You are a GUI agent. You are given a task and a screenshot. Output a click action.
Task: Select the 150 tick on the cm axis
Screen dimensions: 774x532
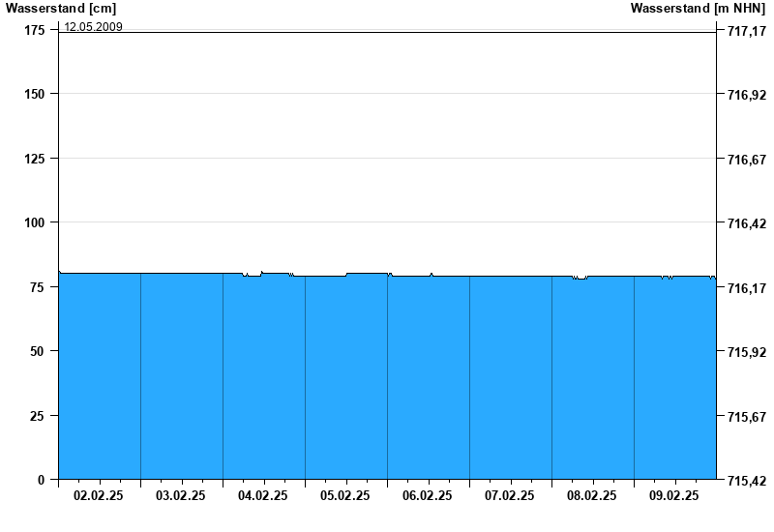pyautogui.click(x=34, y=95)
